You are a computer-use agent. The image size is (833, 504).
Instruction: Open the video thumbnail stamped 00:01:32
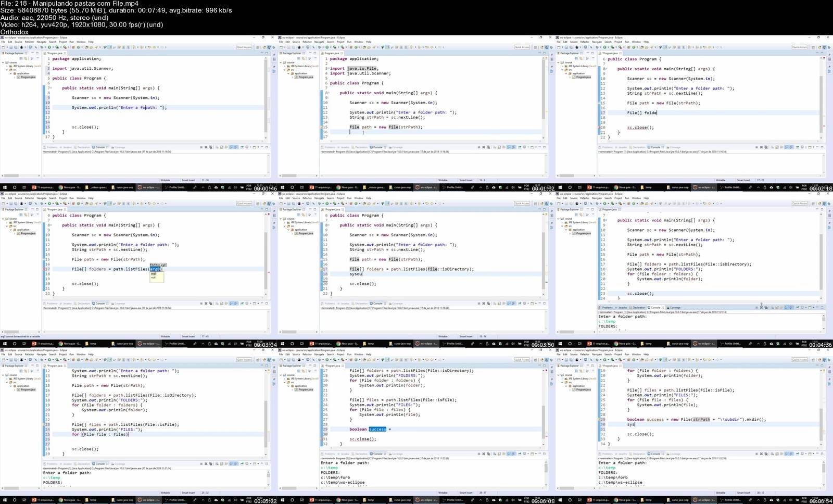click(x=416, y=114)
